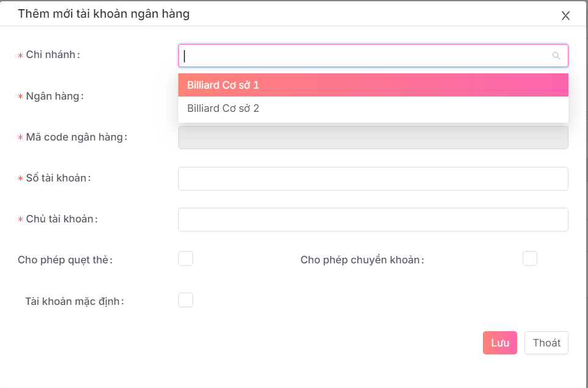Click the Ngân hàng field label
The image size is (588, 388).
click(x=54, y=96)
